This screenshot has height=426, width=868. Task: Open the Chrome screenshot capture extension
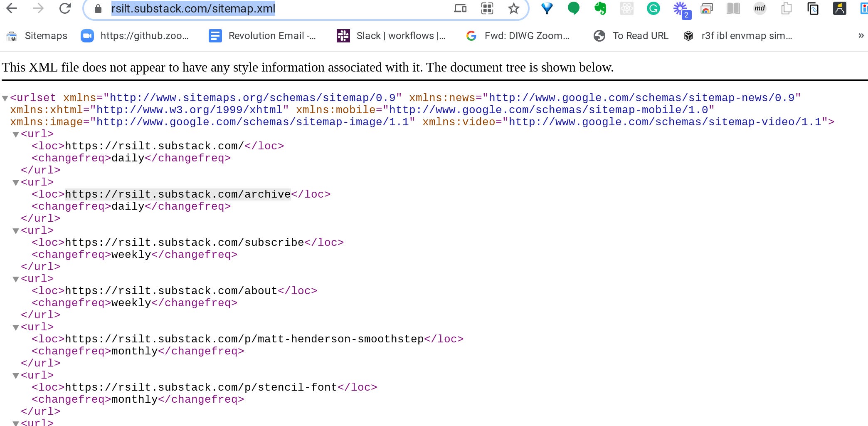point(707,8)
